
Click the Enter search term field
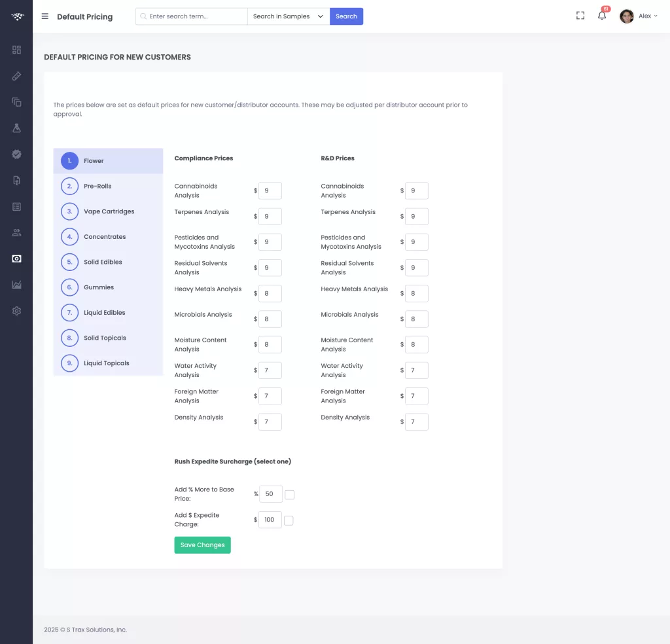192,16
